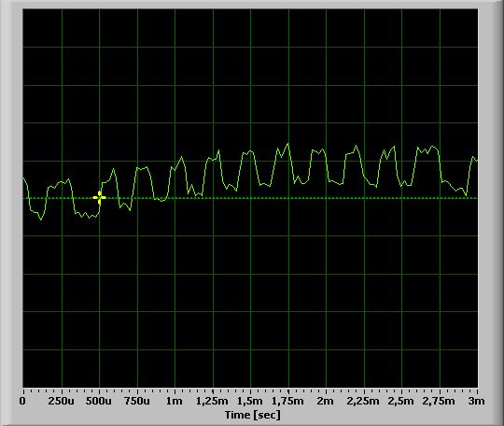Click the '500u' time axis label
This screenshot has width=504, height=426.
99,401
